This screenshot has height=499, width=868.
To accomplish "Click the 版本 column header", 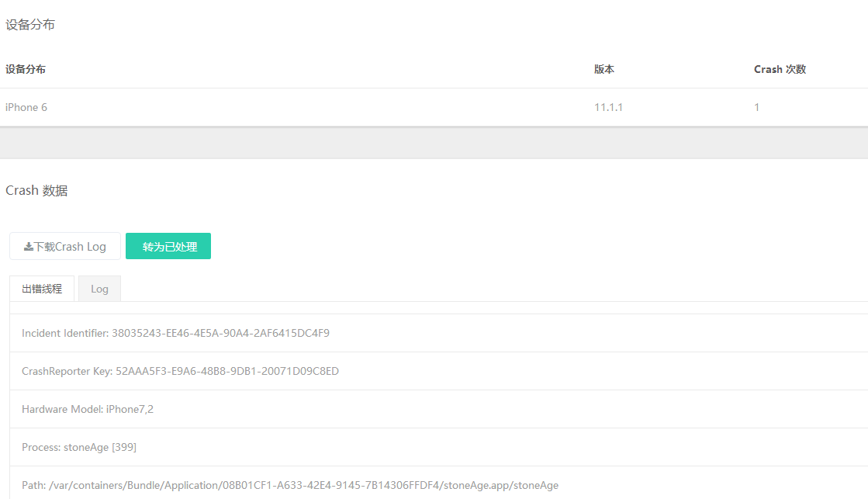I will click(x=604, y=69).
